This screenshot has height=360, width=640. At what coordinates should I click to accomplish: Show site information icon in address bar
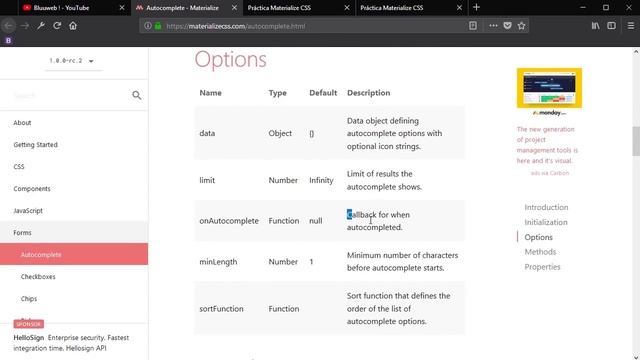[148, 26]
